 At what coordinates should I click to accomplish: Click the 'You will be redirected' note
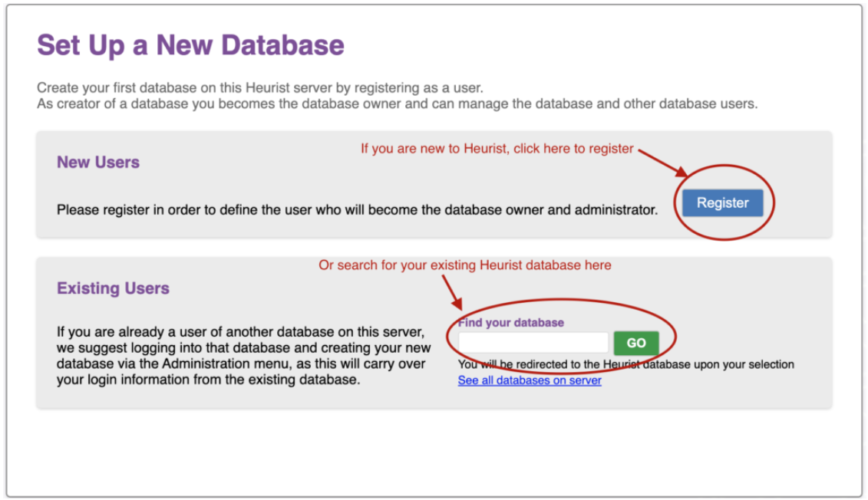pos(626,364)
